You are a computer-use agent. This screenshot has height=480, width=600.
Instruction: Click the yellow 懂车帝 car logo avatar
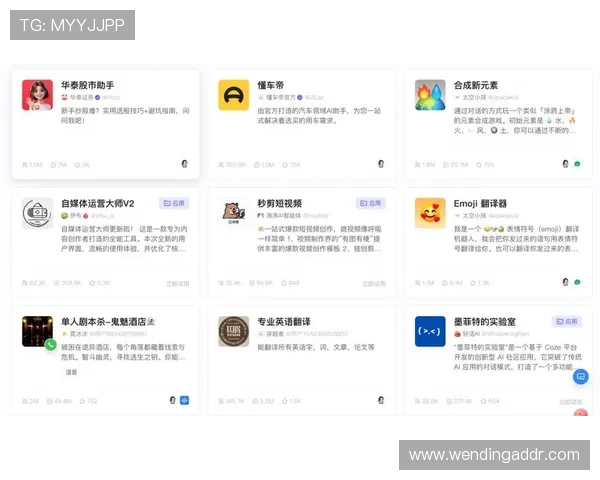click(233, 95)
